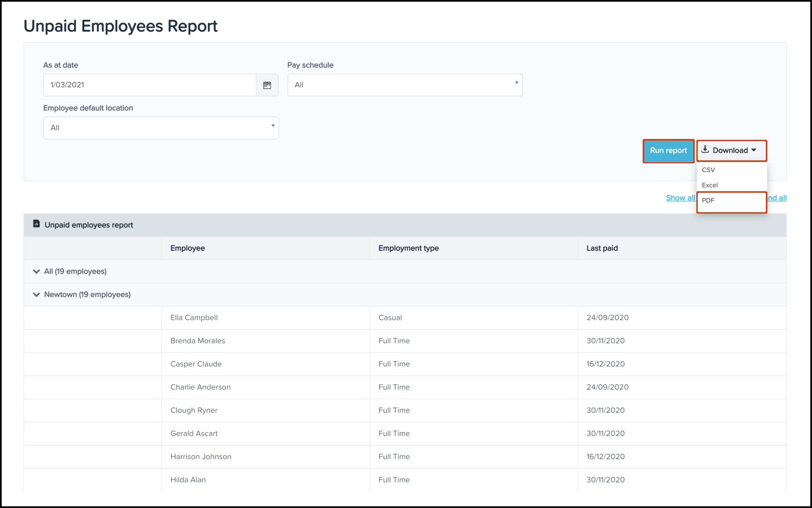The width and height of the screenshot is (812, 508).
Task: Click the download arrow icon
Action: click(x=705, y=149)
